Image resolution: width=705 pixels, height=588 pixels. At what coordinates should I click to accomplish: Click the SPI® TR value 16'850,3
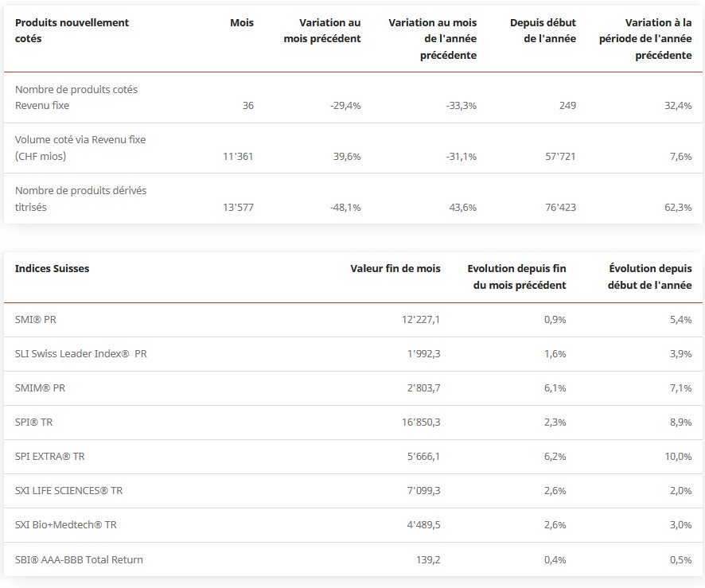click(x=421, y=423)
